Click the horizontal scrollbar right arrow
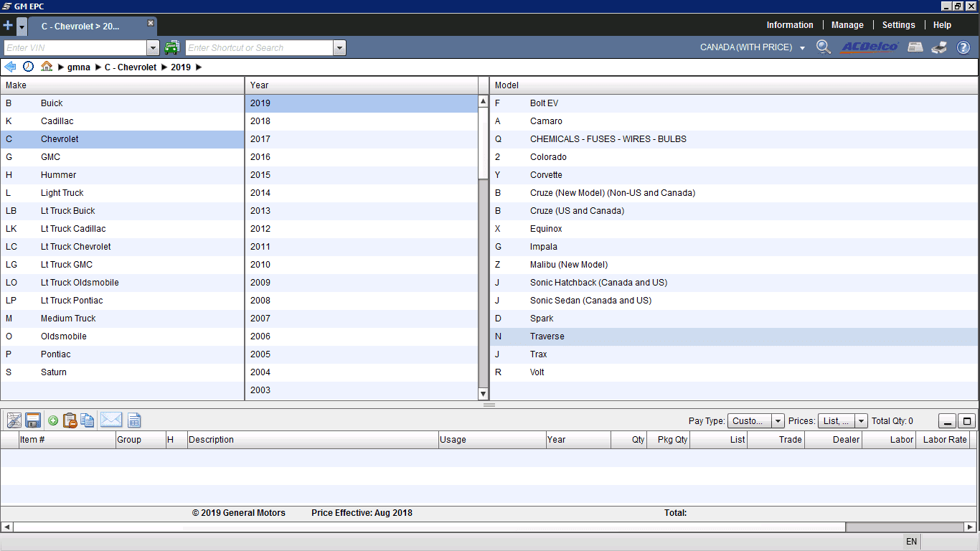 pos(970,527)
